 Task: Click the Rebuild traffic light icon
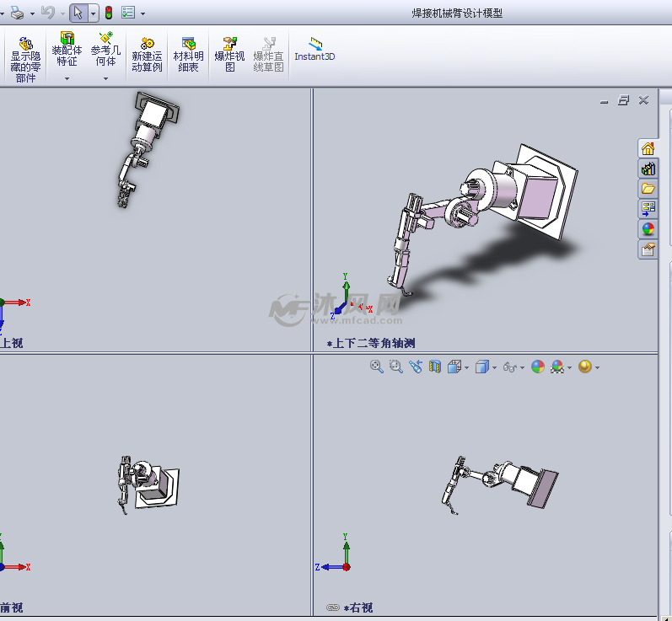click(108, 13)
